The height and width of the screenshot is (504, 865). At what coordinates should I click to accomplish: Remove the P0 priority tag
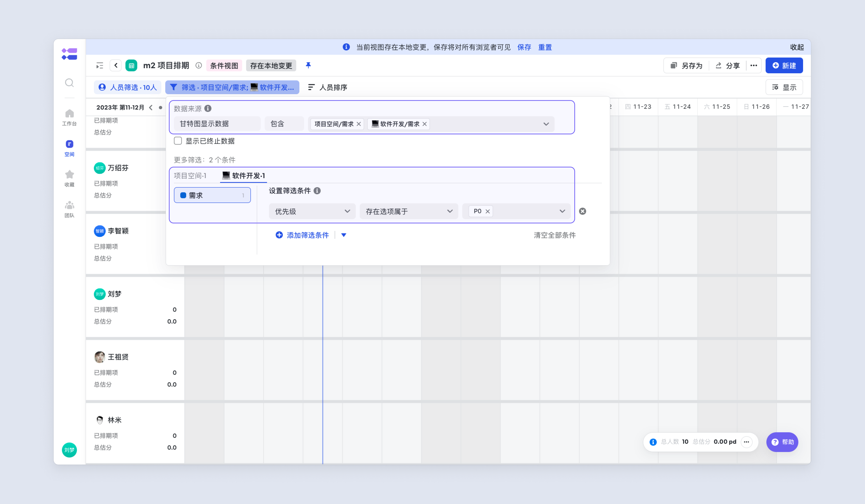(487, 211)
